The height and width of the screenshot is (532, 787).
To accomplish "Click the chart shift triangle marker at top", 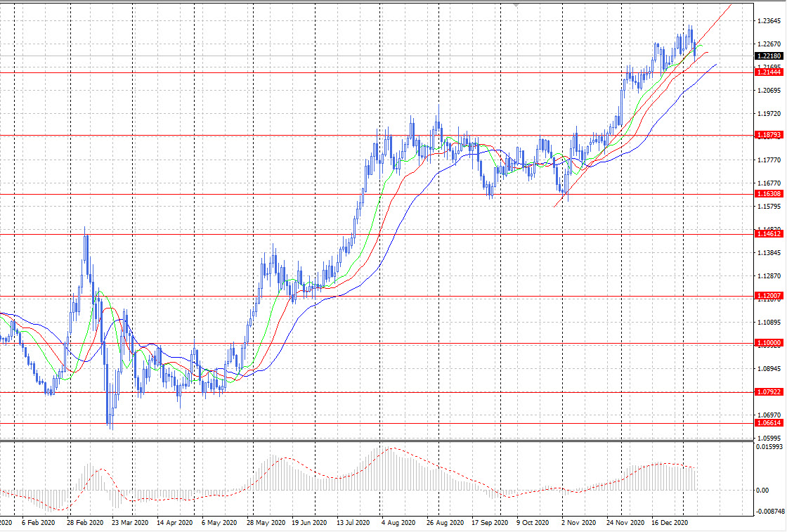I will click(x=516, y=5).
